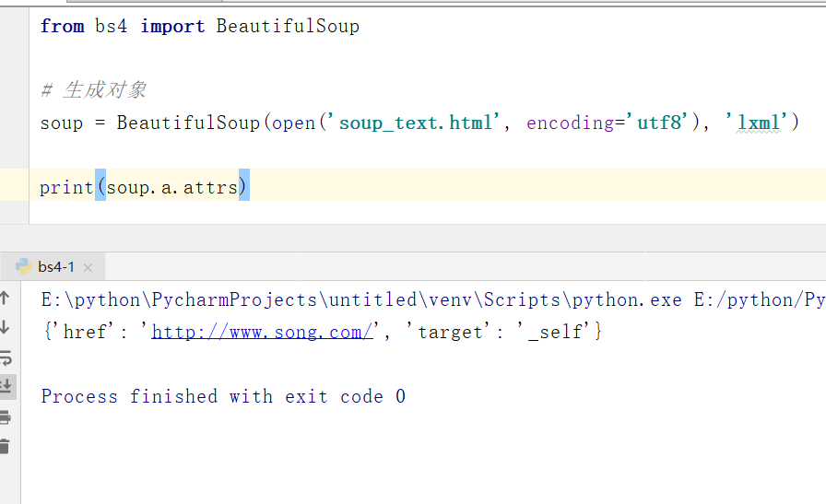Click the '# 生成对象' comment line
Viewport: 826px width, 504px height.
[x=93, y=90]
